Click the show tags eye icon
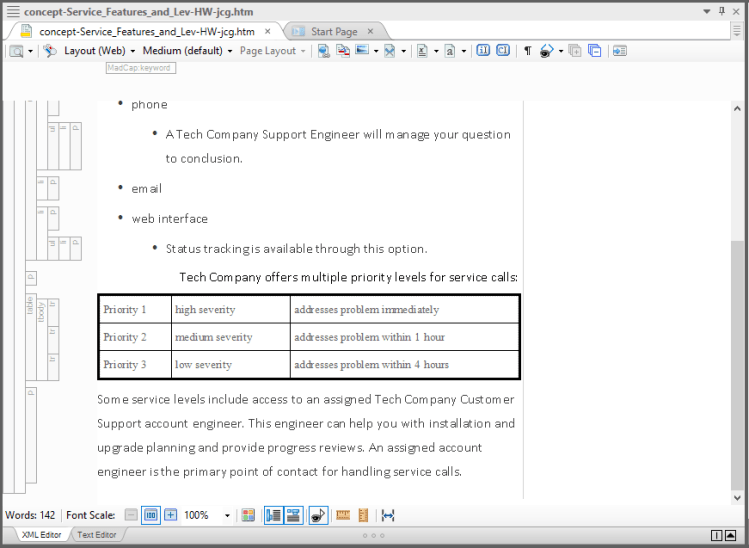This screenshot has width=749, height=548. [x=546, y=51]
